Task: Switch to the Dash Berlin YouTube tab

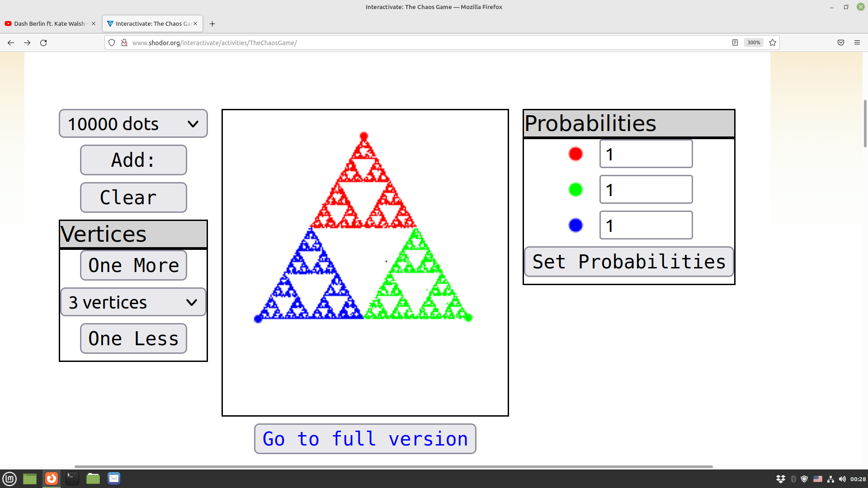Action: click(49, 23)
